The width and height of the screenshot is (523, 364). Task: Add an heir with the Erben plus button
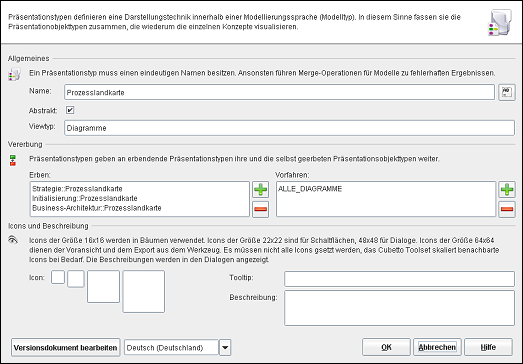260,190
